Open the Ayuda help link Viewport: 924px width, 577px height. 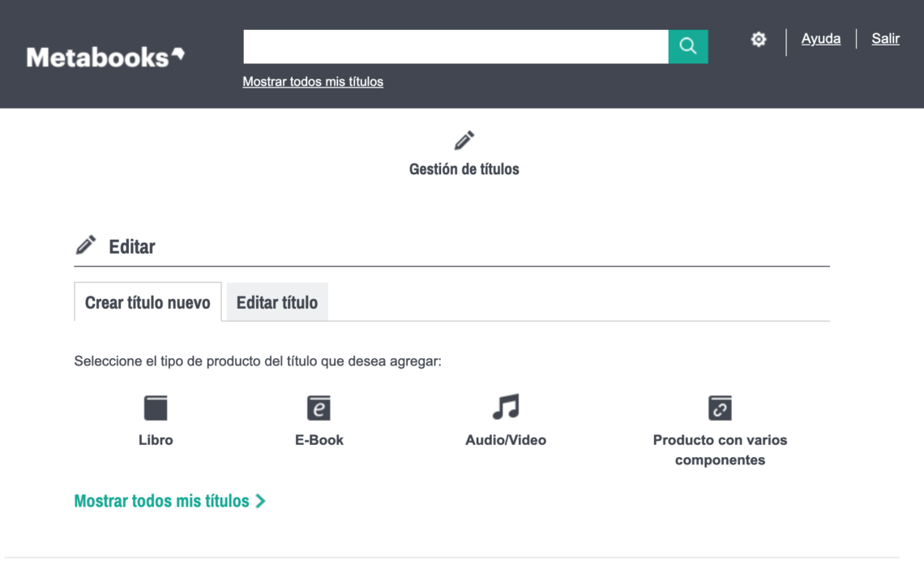[820, 39]
